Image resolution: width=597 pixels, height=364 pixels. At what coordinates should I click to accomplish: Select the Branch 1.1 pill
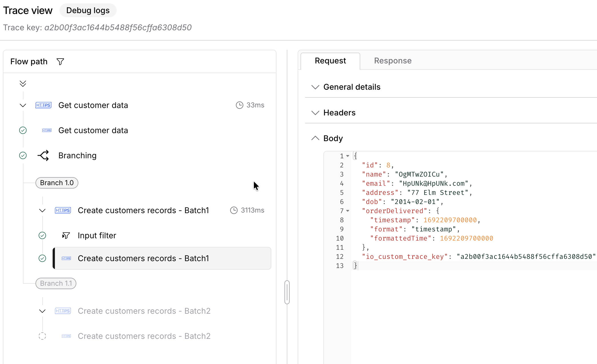click(56, 283)
